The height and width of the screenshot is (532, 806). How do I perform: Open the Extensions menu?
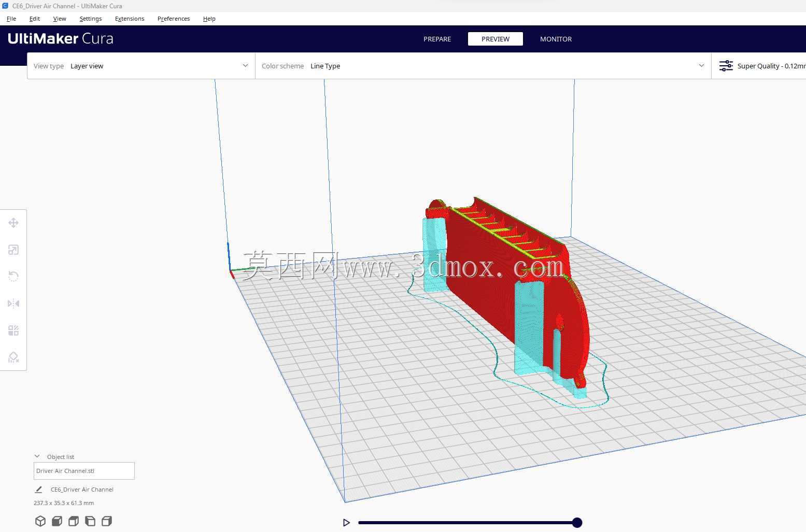(x=130, y=19)
